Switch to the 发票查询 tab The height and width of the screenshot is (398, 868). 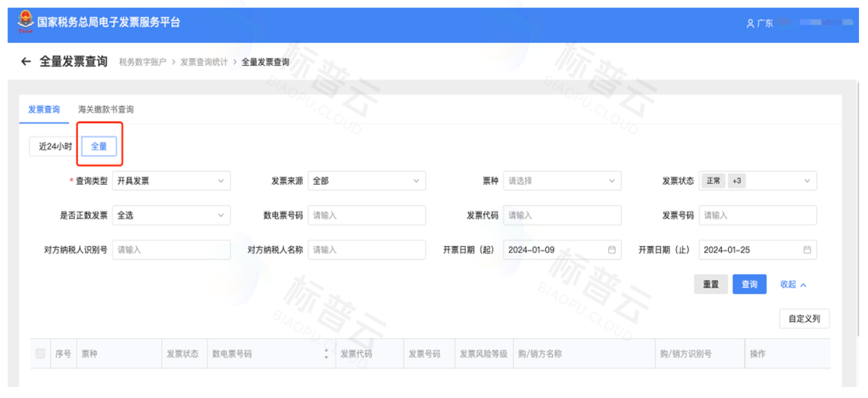(x=44, y=110)
